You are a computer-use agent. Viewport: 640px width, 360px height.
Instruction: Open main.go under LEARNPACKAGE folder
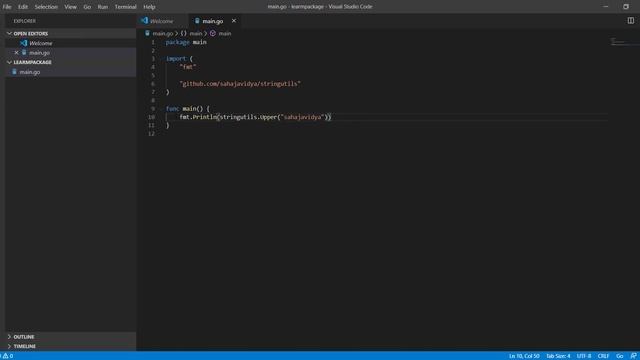pyautogui.click(x=70, y=72)
